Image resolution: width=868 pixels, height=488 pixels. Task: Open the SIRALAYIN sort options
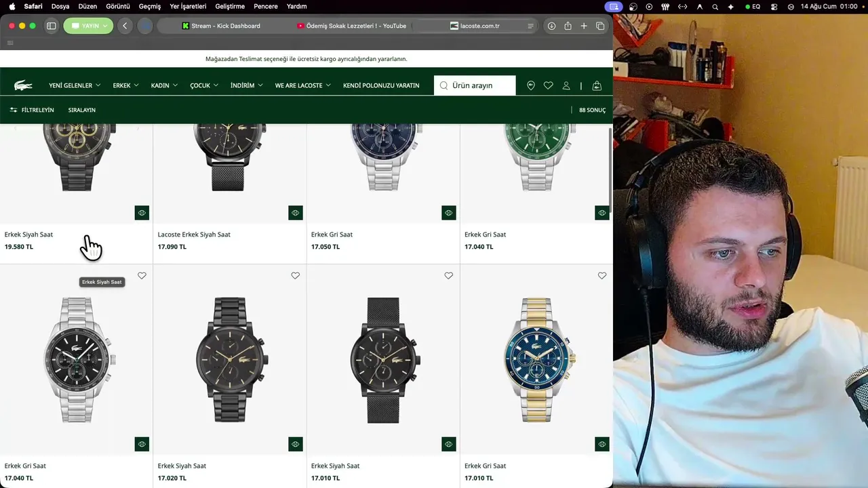(x=82, y=110)
